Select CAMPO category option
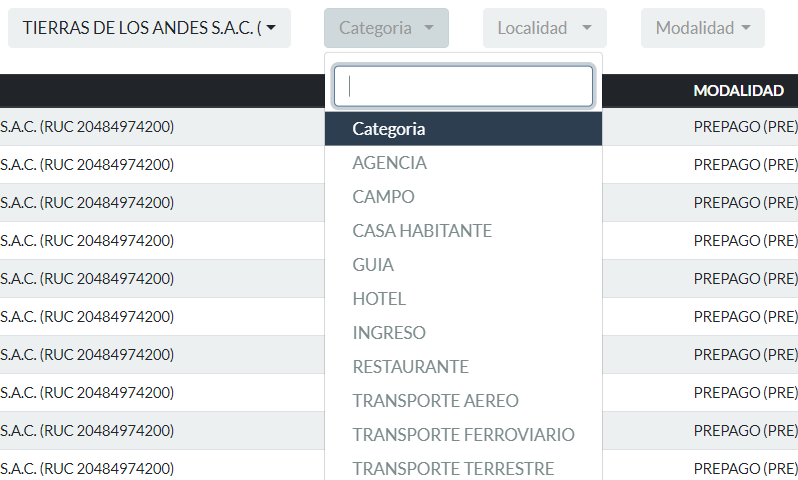This screenshot has height=480, width=798. [x=384, y=197]
